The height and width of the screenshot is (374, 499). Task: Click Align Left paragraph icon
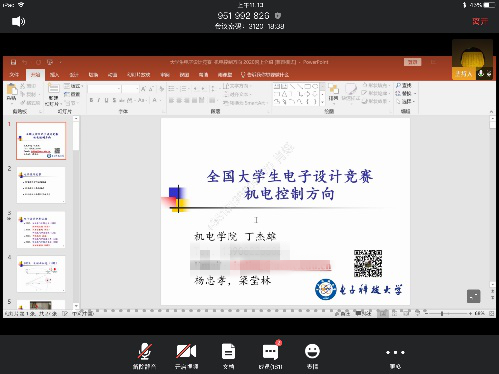(171, 100)
